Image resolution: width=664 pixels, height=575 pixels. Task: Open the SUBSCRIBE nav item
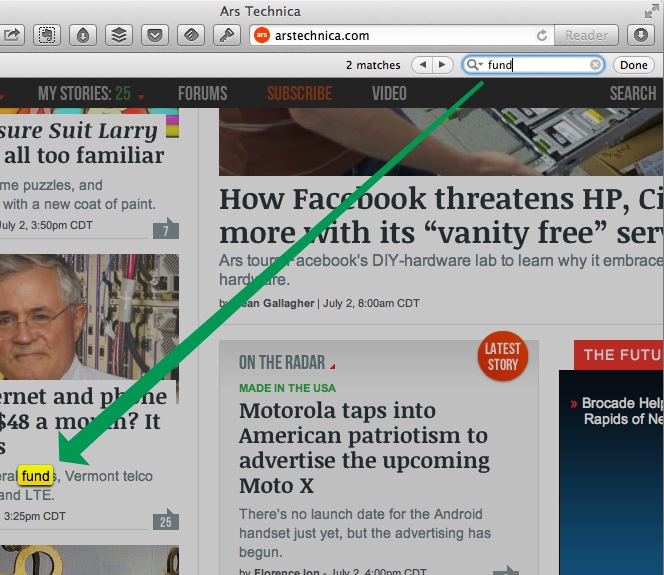click(x=299, y=94)
